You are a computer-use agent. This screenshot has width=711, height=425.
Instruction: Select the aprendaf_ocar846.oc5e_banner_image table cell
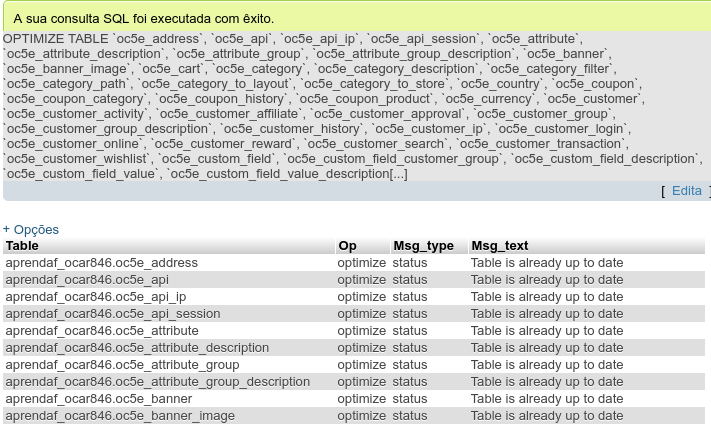click(120, 416)
